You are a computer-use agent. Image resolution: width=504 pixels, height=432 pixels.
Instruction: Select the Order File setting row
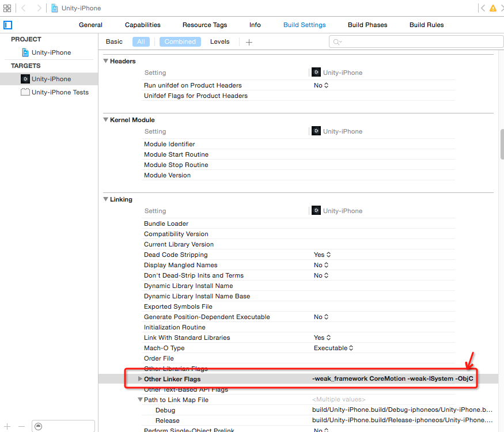(x=298, y=358)
